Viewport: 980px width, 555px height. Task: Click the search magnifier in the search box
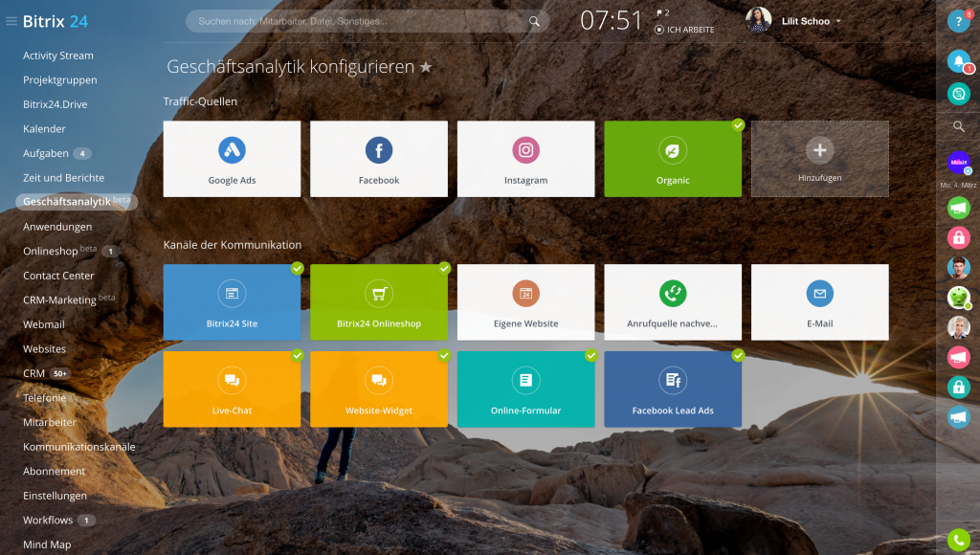click(x=534, y=21)
